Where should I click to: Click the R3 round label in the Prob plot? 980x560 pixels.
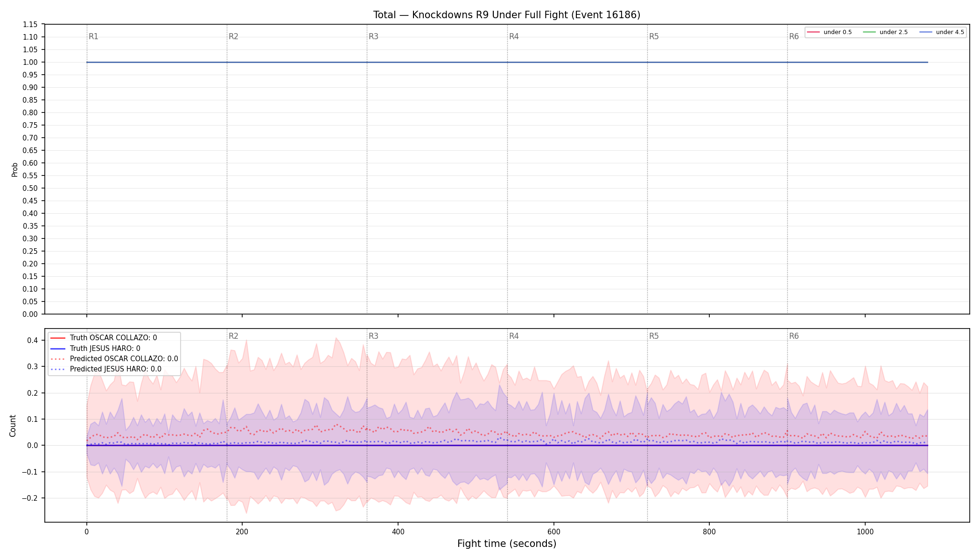pyautogui.click(x=373, y=36)
